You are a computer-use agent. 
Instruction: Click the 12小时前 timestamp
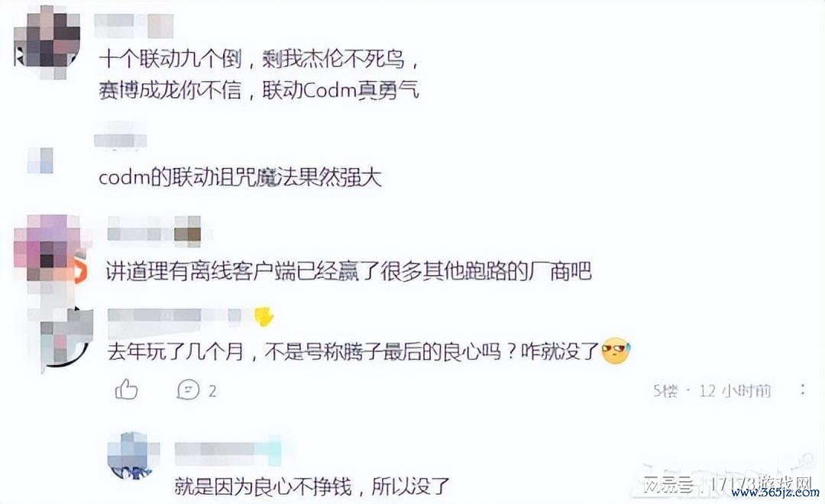(735, 390)
